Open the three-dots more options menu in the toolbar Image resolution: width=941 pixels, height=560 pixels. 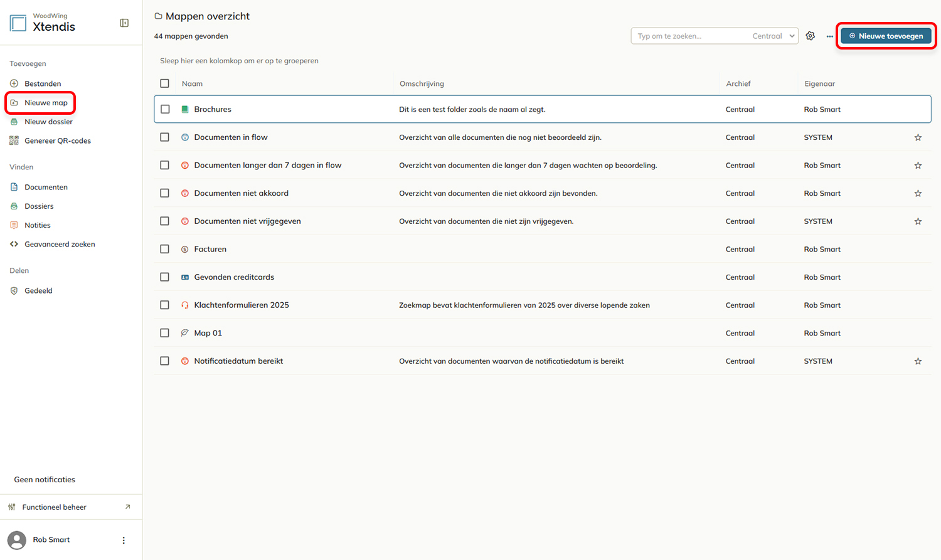point(830,36)
